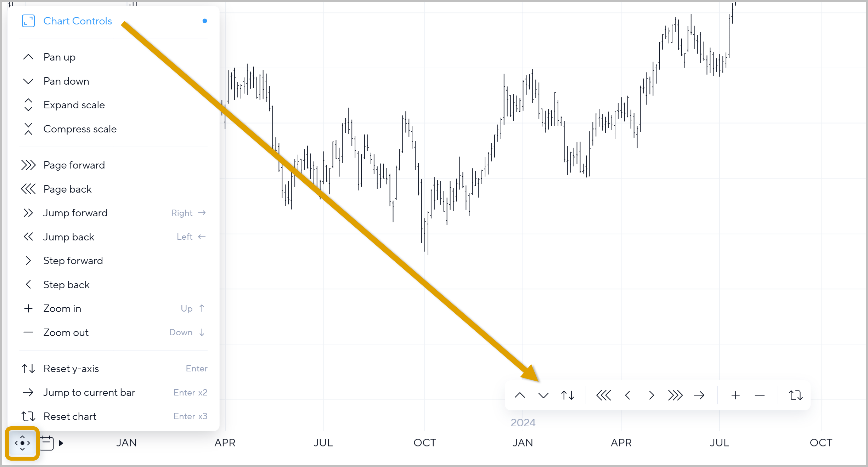Toggle the Chart Controls button at bottom-left
868x467 pixels.
click(22, 443)
